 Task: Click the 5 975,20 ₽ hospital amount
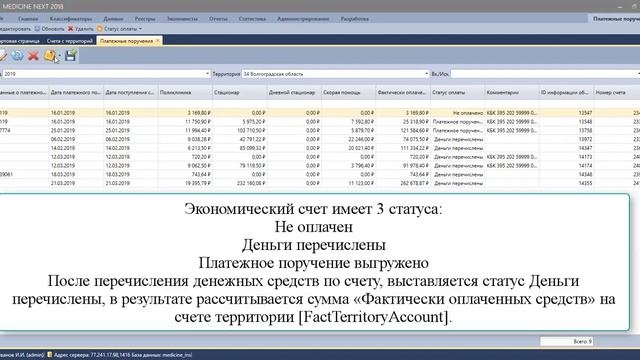(253, 122)
